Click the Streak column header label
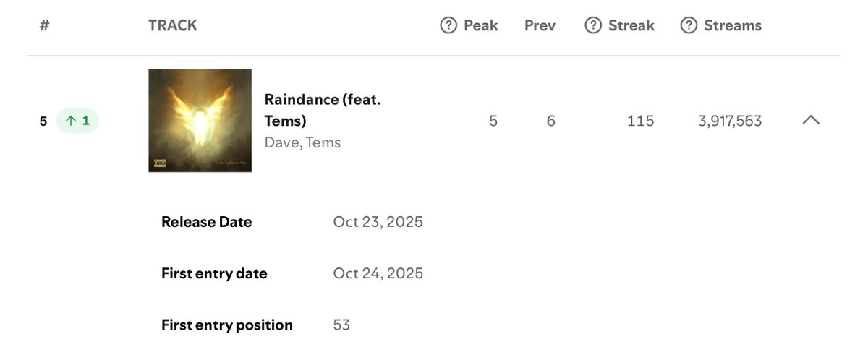The image size is (868, 360). [x=631, y=25]
